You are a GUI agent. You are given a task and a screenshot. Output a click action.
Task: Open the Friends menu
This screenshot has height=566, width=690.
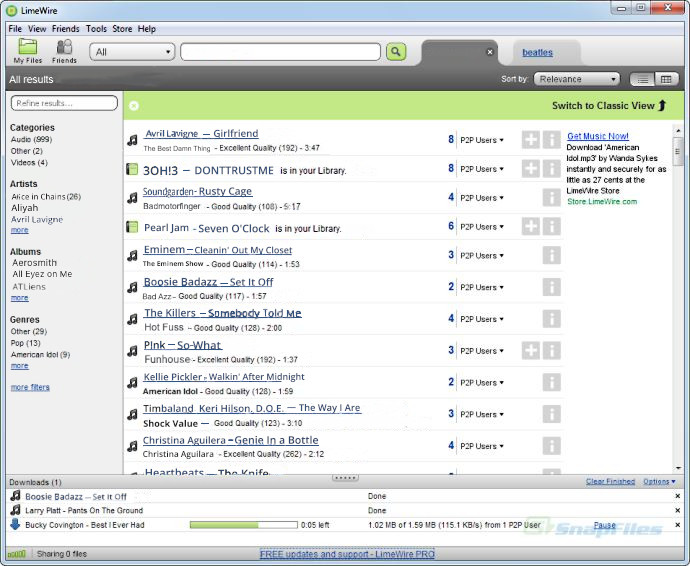[66, 29]
